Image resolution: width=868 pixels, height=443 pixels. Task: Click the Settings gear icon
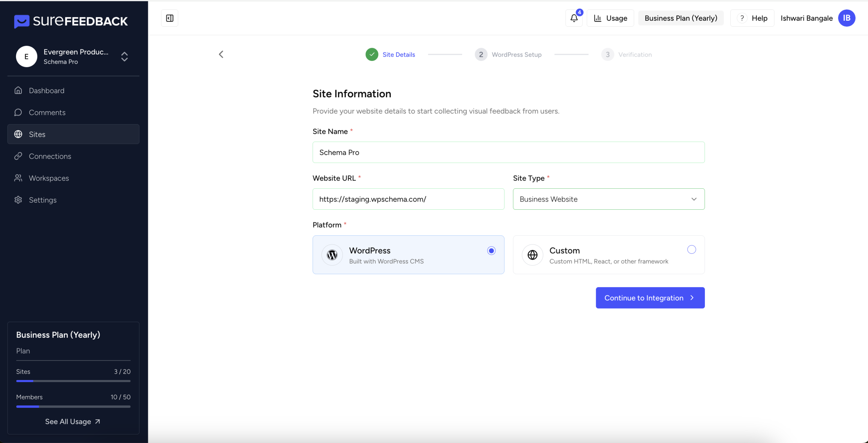click(18, 200)
